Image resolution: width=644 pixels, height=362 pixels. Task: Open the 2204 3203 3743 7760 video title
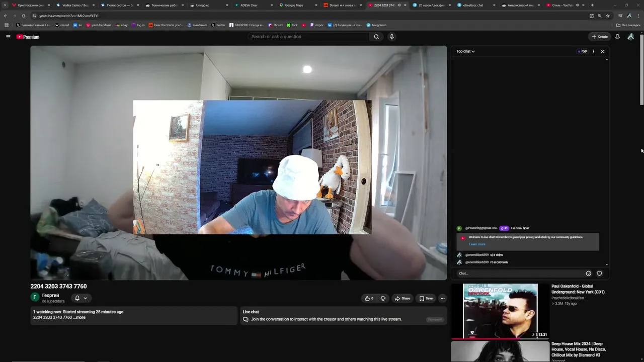pos(58,287)
